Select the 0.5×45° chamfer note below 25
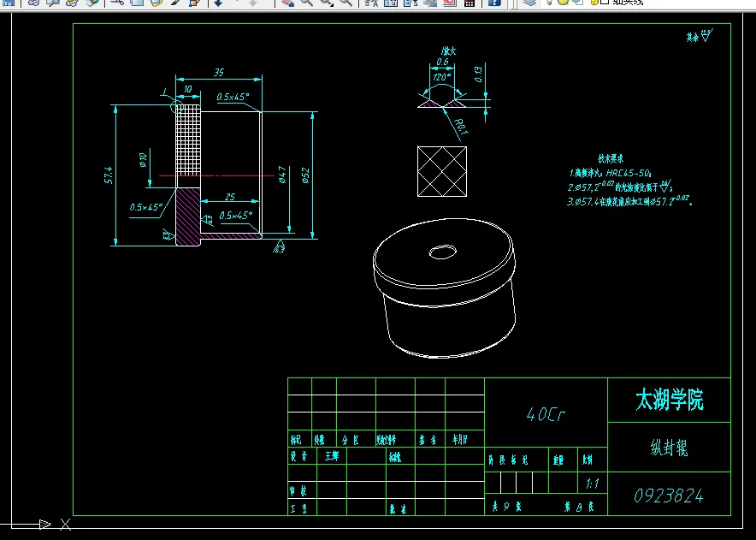This screenshot has height=540, width=756. coord(236,216)
